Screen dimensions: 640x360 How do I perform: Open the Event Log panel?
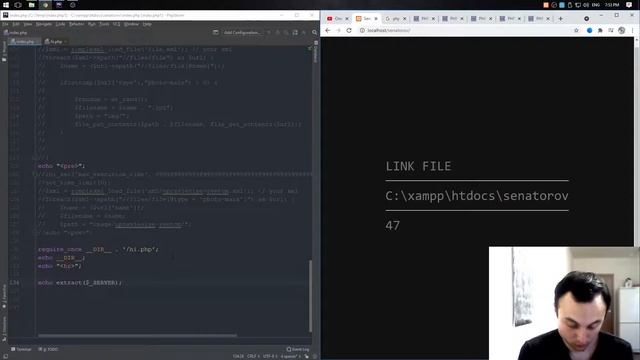(298, 349)
